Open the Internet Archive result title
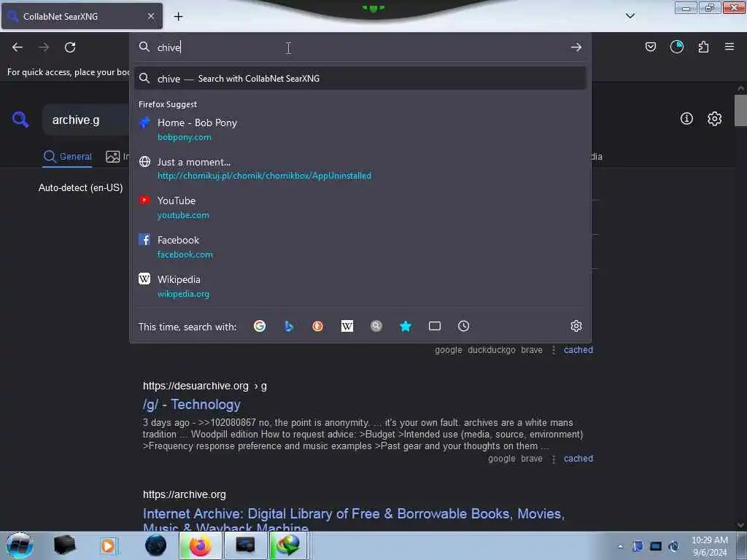Screen dimensions: 747x560 (x=354, y=520)
